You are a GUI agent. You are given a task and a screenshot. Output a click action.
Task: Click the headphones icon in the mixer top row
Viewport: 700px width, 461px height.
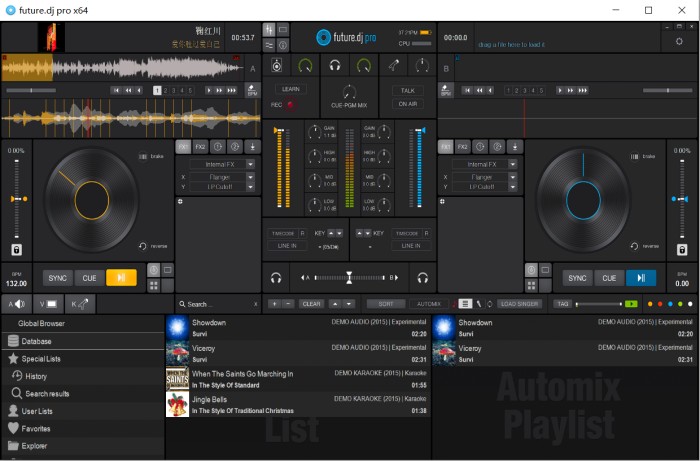(335, 66)
